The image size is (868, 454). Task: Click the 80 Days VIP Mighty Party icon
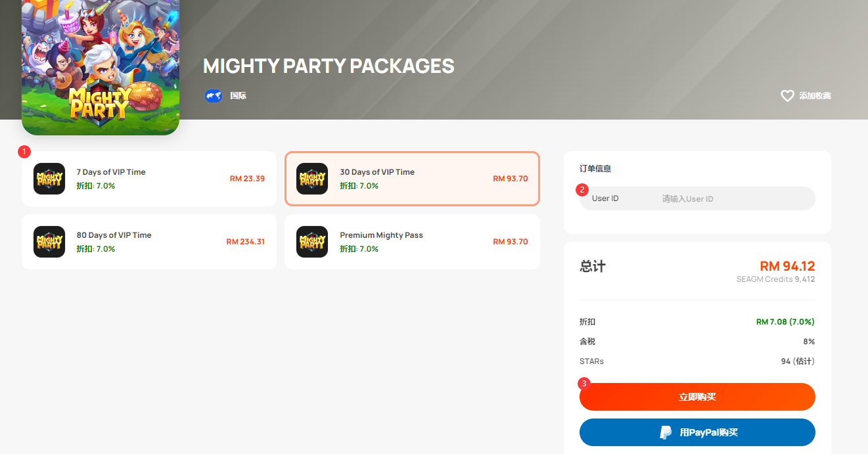pyautogui.click(x=49, y=242)
